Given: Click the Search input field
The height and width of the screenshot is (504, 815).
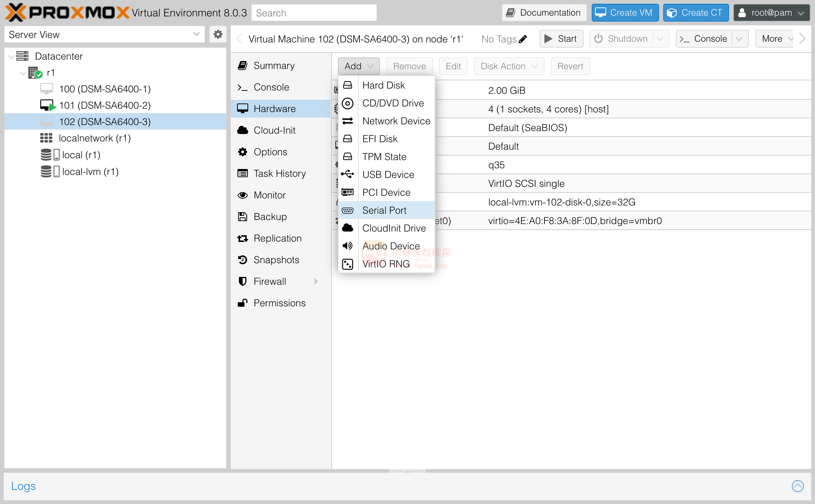Looking at the screenshot, I should point(317,13).
